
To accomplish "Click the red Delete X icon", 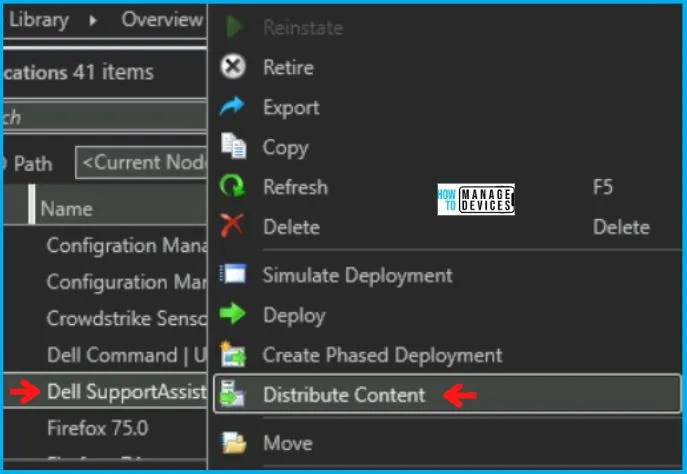I will point(232,226).
